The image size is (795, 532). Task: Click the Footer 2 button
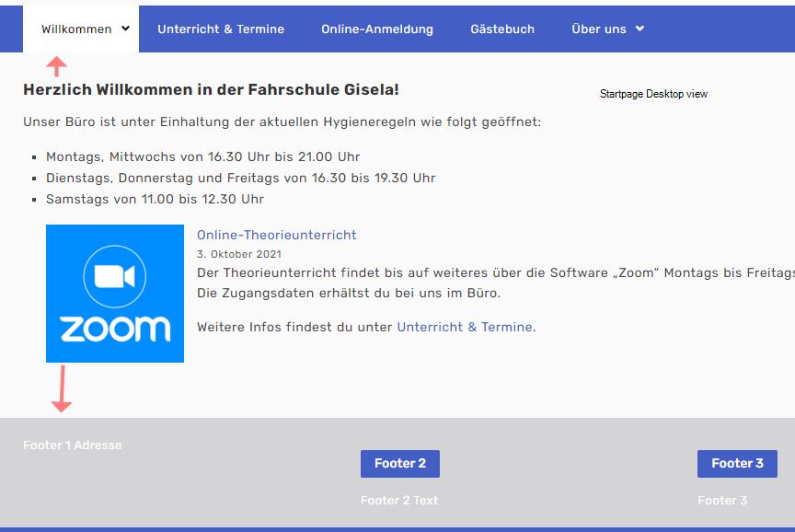coord(400,464)
